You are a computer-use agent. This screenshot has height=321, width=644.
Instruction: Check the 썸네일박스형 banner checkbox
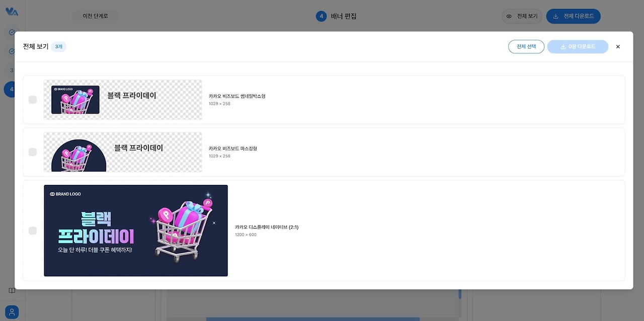pos(33,99)
